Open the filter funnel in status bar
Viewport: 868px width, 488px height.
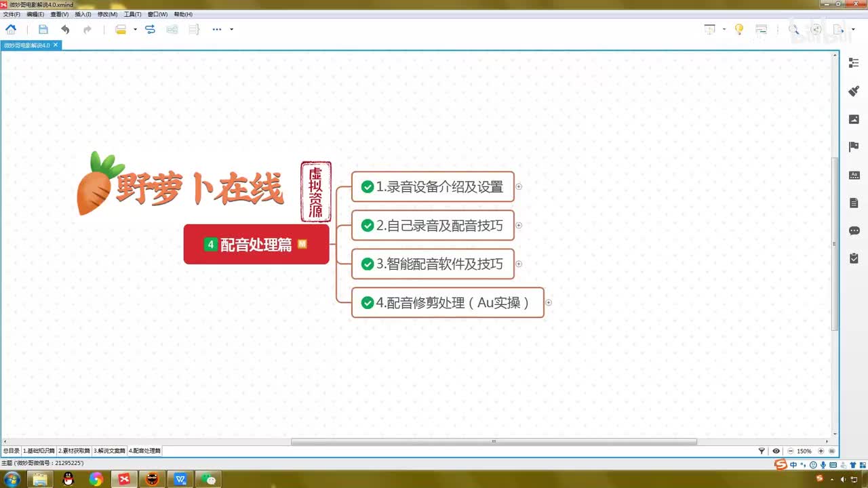(x=762, y=451)
